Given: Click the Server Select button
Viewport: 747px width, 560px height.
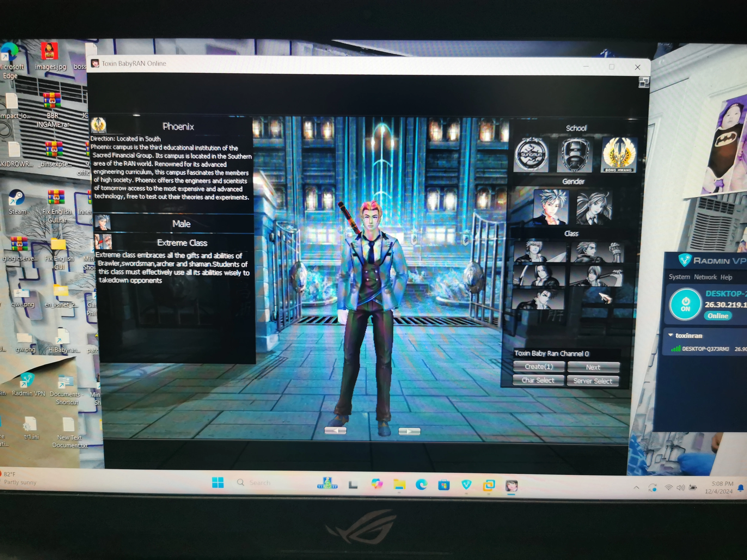Looking at the screenshot, I should pyautogui.click(x=593, y=381).
